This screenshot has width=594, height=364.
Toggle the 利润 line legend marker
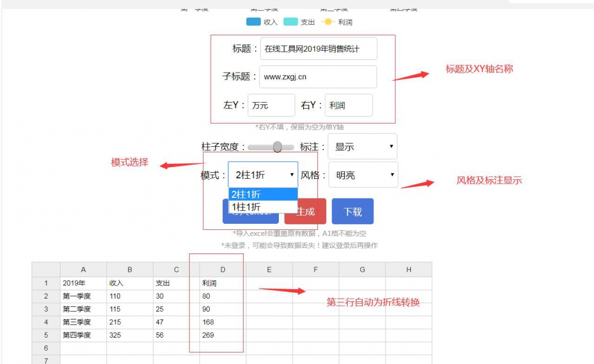[328, 22]
